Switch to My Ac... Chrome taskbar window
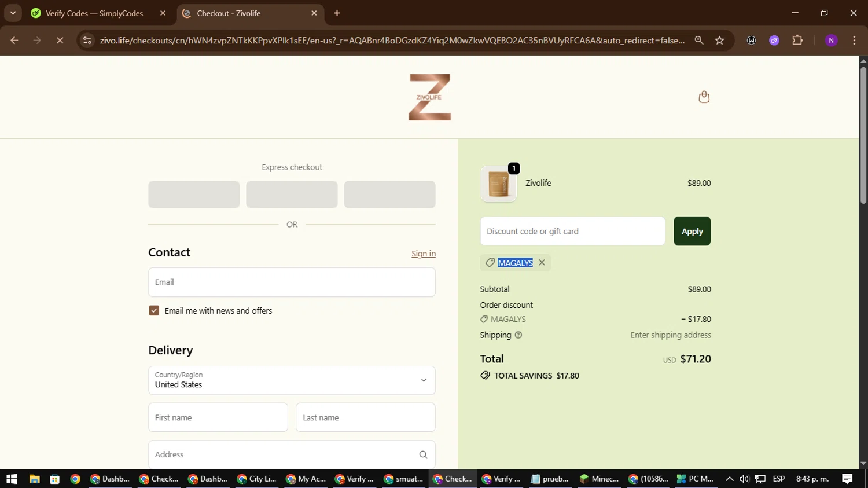The height and width of the screenshot is (488, 868). 306,479
